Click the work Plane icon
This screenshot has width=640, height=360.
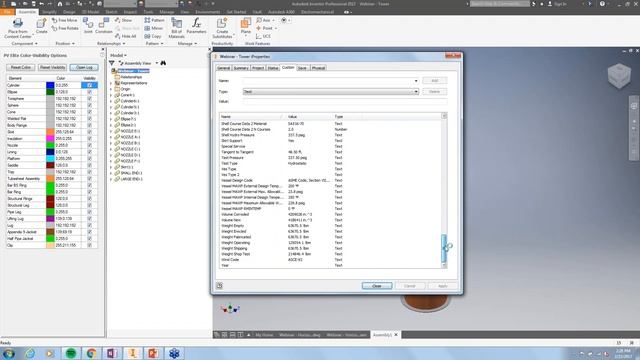(x=246, y=23)
